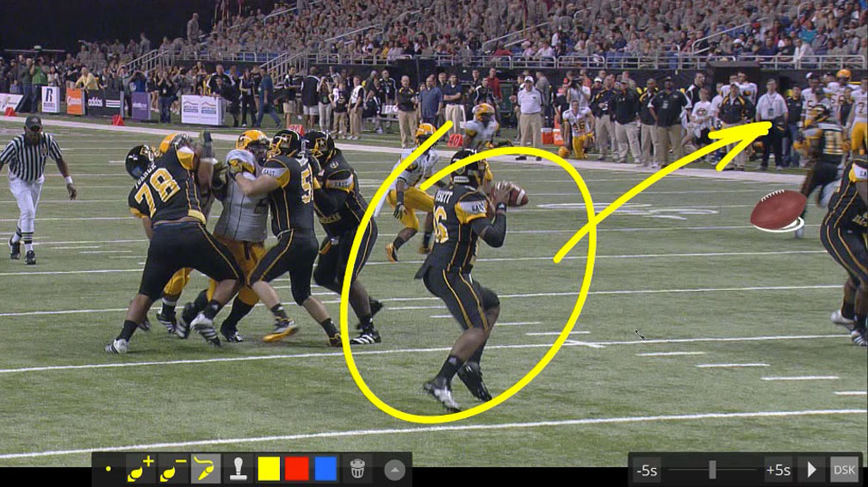868x487 pixels.
Task: Clear drawings with the trash can icon
Action: [x=357, y=469]
